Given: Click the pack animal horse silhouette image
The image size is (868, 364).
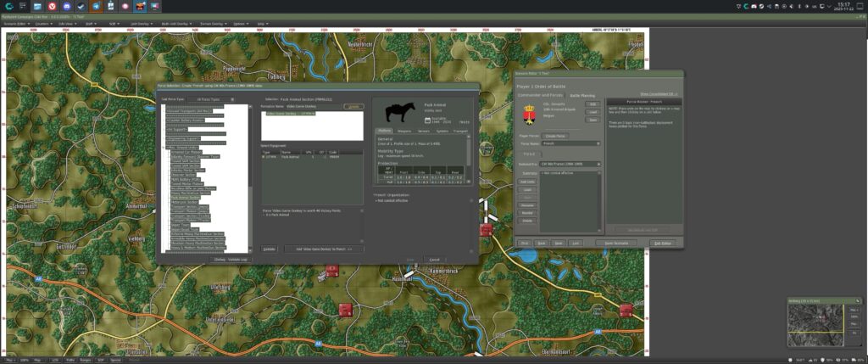Looking at the screenshot, I should point(398,112).
